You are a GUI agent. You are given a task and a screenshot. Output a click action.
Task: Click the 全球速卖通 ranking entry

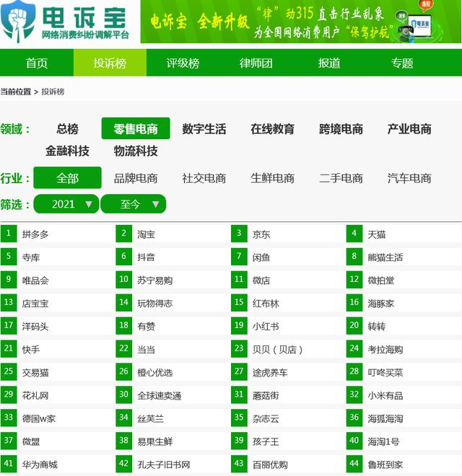[x=160, y=395]
